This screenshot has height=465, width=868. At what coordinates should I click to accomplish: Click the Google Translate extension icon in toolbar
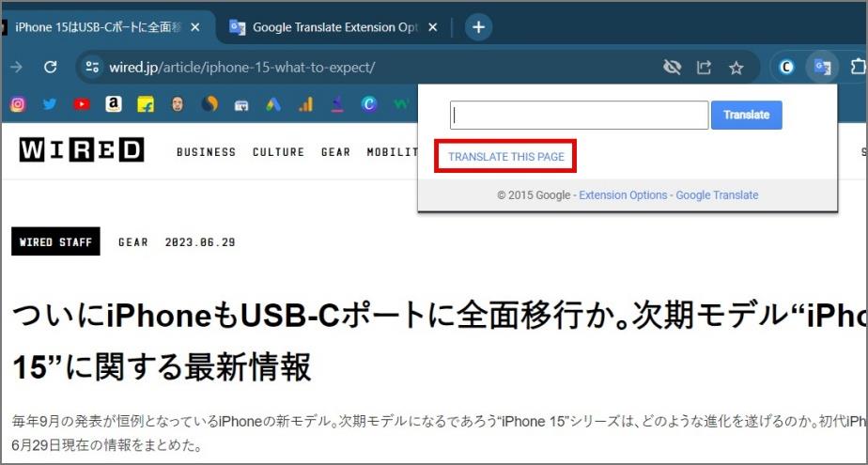(822, 68)
